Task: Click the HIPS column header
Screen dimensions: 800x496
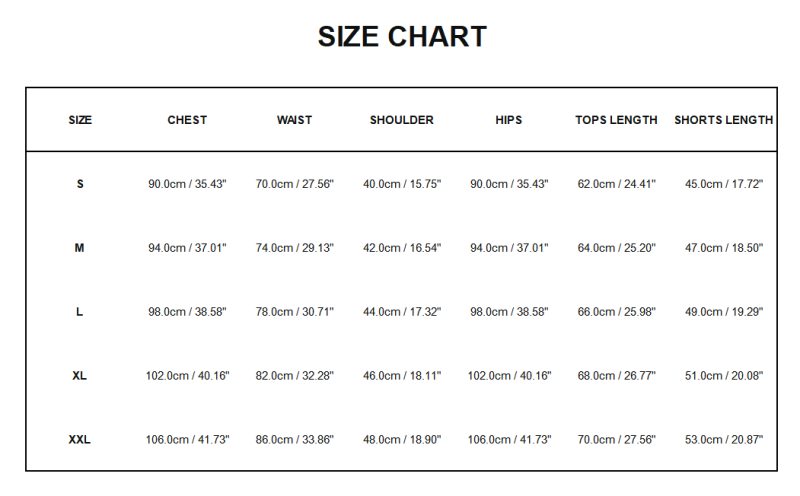Action: pyautogui.click(x=509, y=120)
